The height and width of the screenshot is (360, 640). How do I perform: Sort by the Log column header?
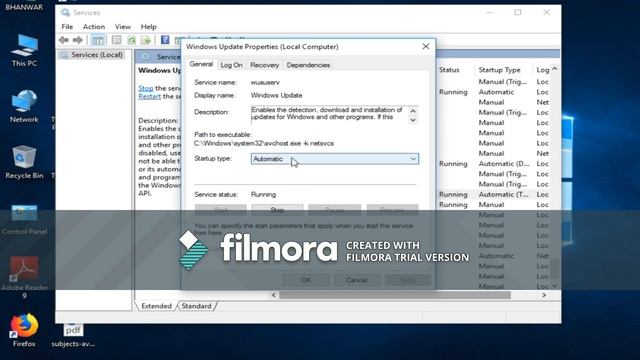pos(542,70)
